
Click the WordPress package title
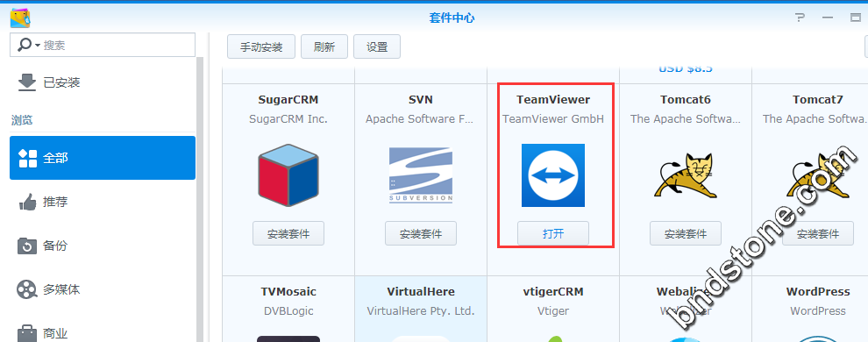coord(818,292)
